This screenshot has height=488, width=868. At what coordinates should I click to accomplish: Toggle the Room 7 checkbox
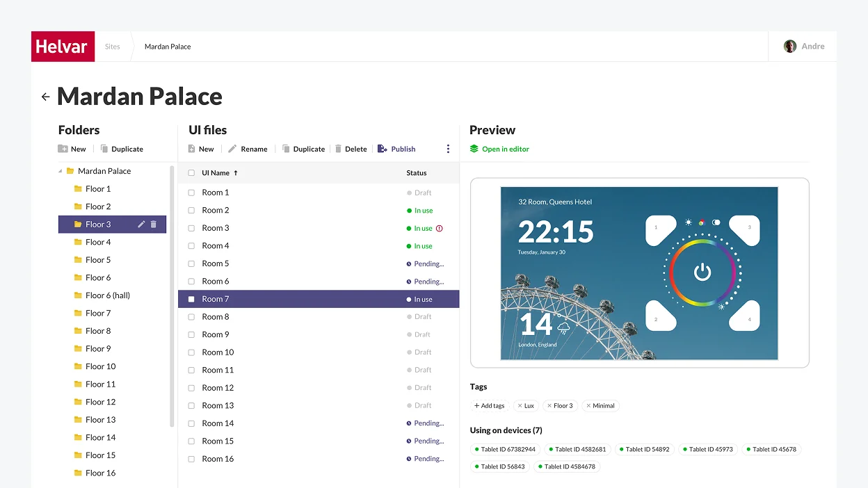[x=191, y=300]
